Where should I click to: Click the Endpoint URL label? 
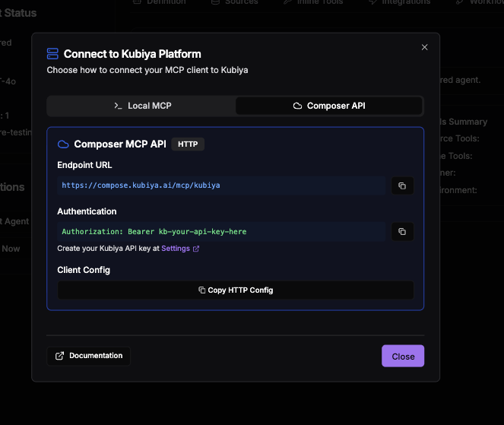[x=84, y=165]
